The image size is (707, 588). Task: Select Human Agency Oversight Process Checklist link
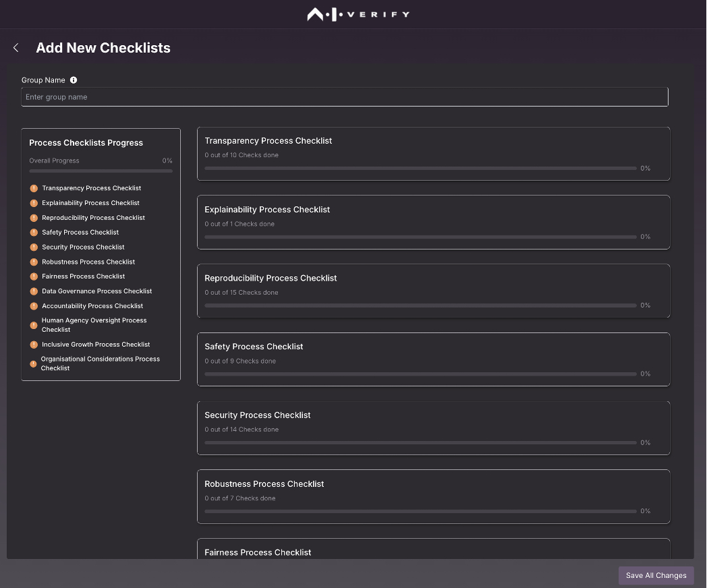(x=94, y=325)
